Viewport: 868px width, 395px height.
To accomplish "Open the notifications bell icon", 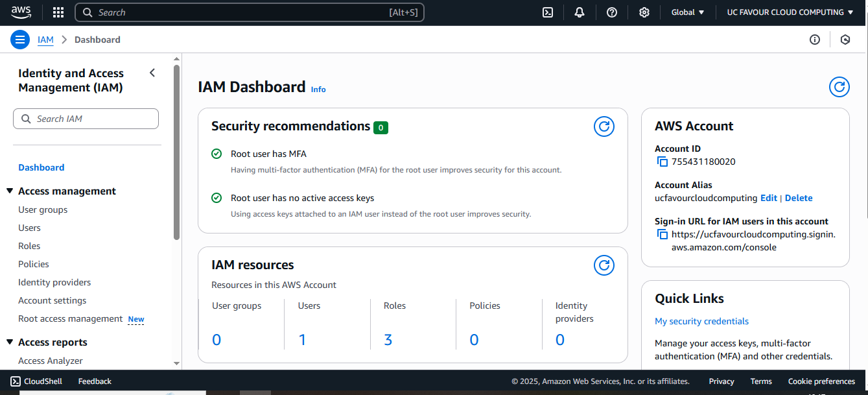I will (580, 12).
